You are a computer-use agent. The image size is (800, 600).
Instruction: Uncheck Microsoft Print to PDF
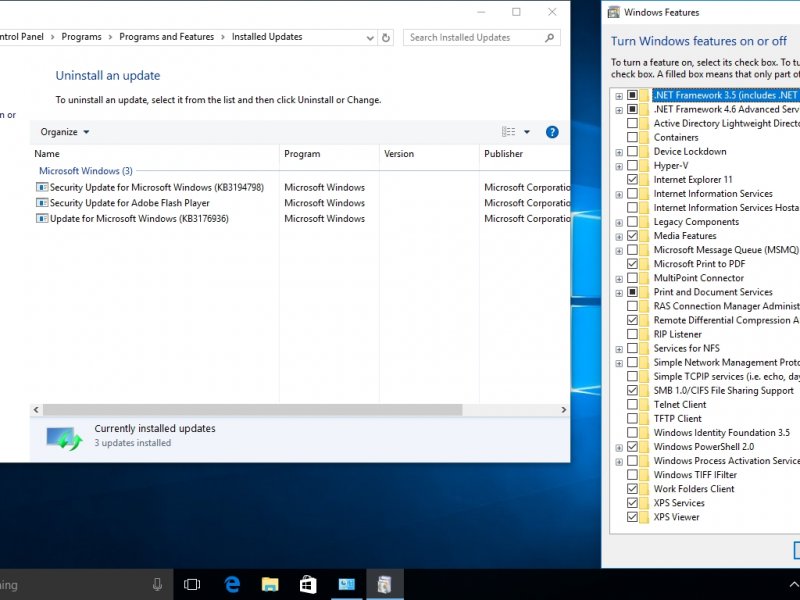point(632,264)
